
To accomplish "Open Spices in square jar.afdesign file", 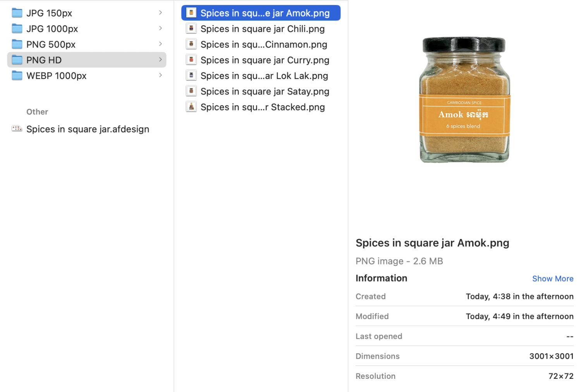I will [x=88, y=129].
